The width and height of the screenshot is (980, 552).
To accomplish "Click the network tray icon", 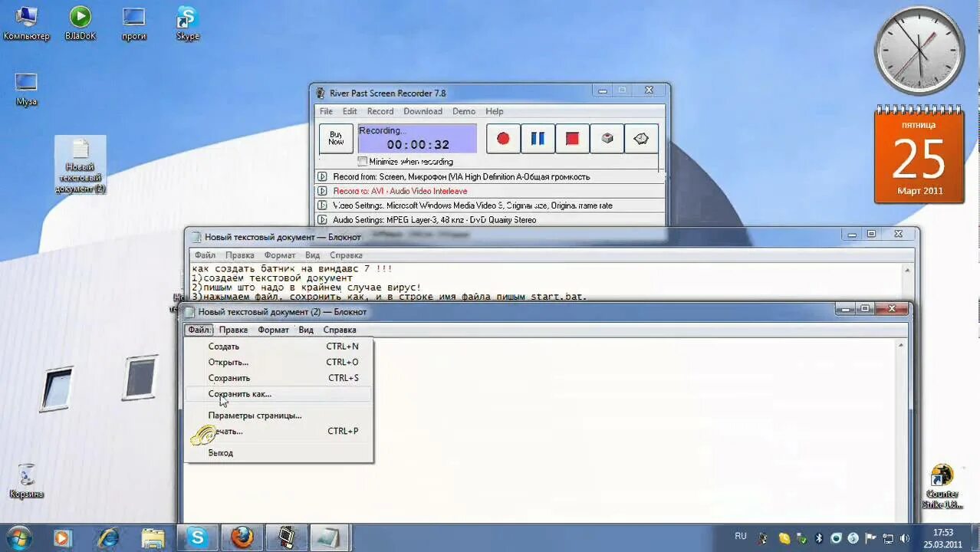I will point(888,538).
